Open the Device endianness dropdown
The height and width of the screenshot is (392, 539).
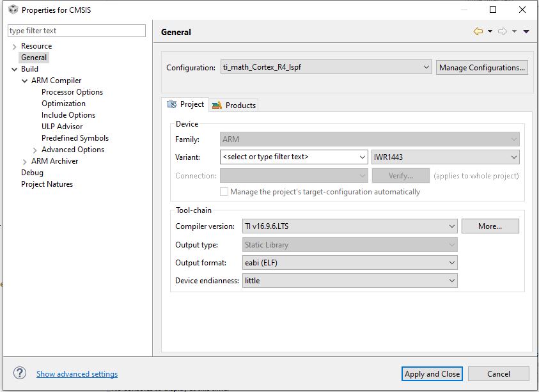click(350, 281)
